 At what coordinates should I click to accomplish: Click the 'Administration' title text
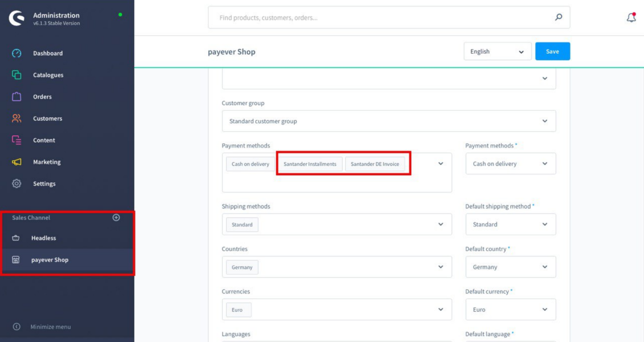pyautogui.click(x=57, y=15)
